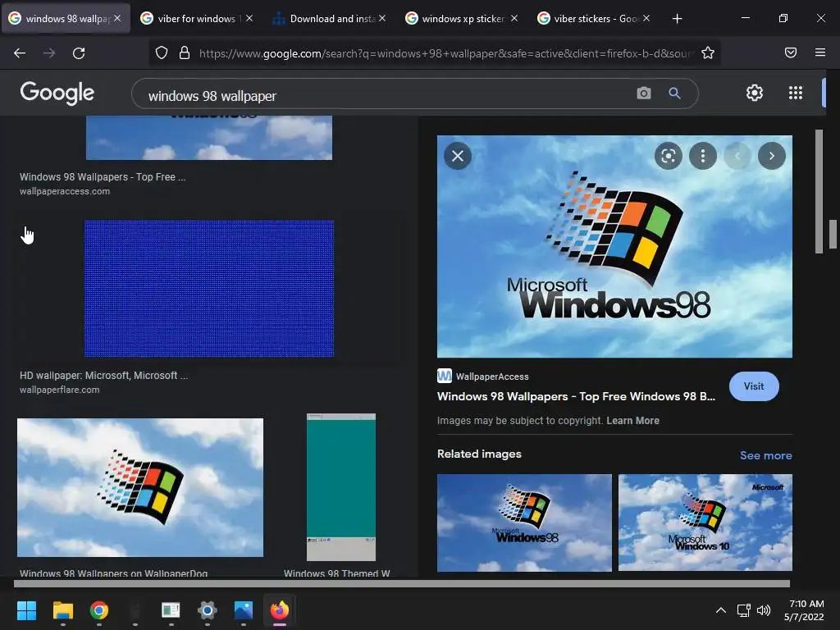The image size is (840, 630).
Task: Click the wallpaperflare.com source text
Action: point(59,390)
